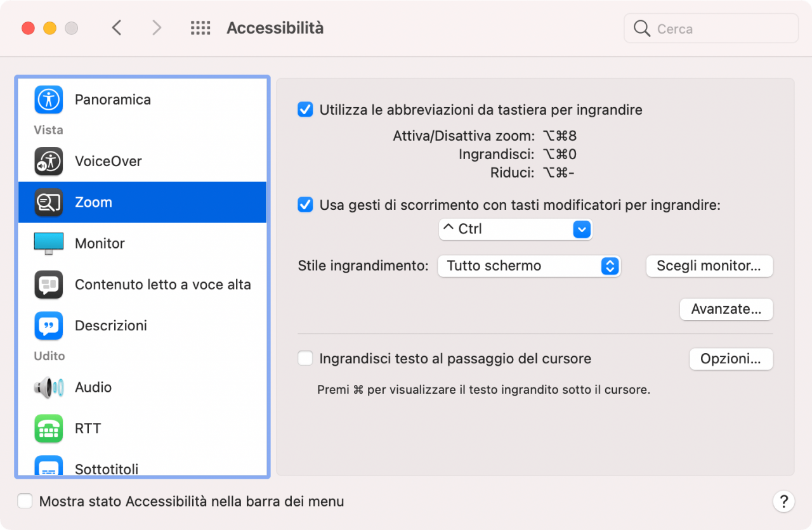Show all preferences grid icon
Viewport: 812px width, 530px height.
tap(200, 28)
